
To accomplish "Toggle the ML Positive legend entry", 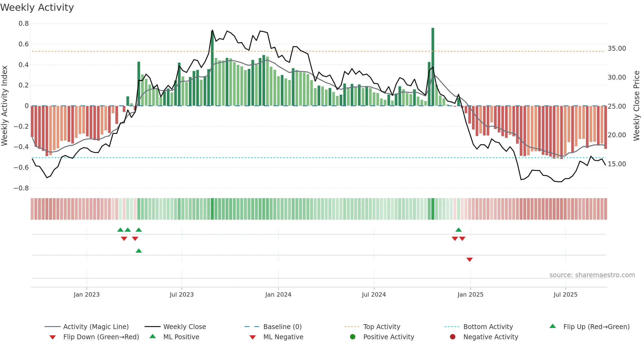I will 174,337.
